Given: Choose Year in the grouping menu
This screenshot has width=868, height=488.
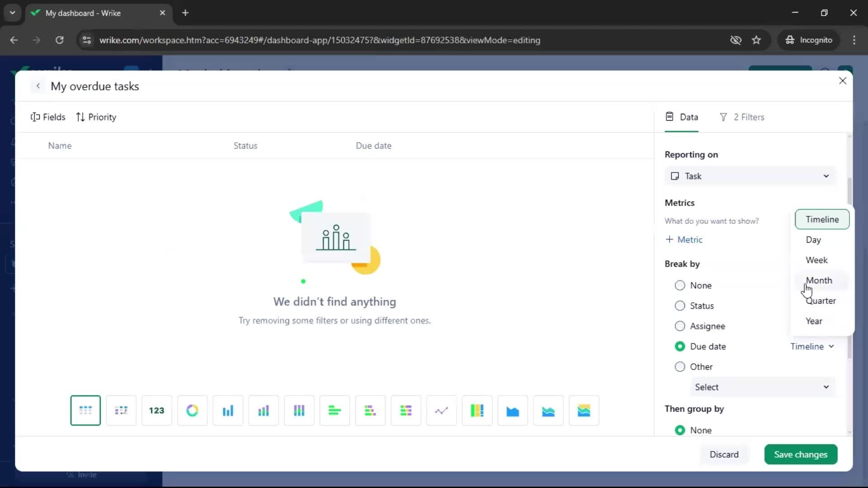Looking at the screenshot, I should click(822, 321).
